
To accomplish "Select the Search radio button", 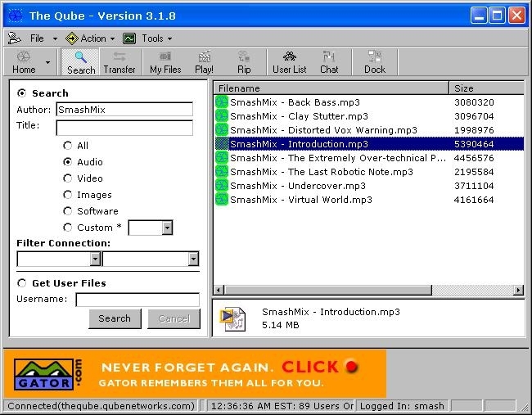I will 22,93.
